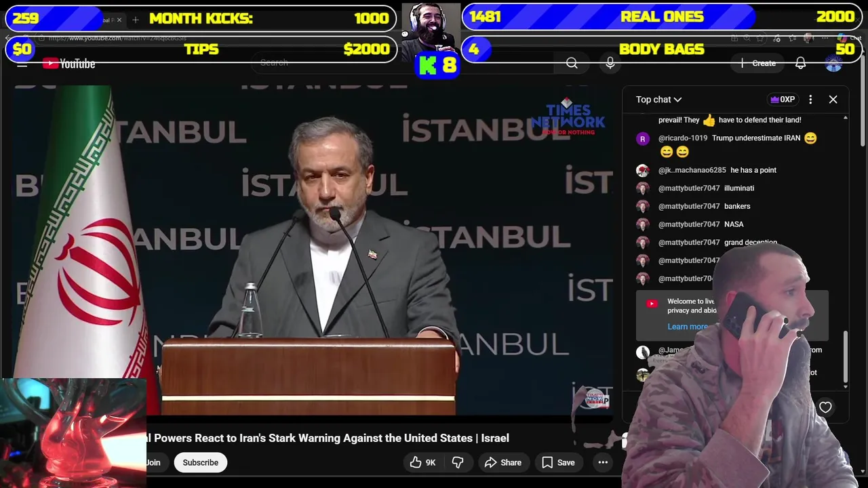This screenshot has width=868, height=488.
Task: Click @mattybutler7047 beside 'bankers'
Action: (x=688, y=206)
